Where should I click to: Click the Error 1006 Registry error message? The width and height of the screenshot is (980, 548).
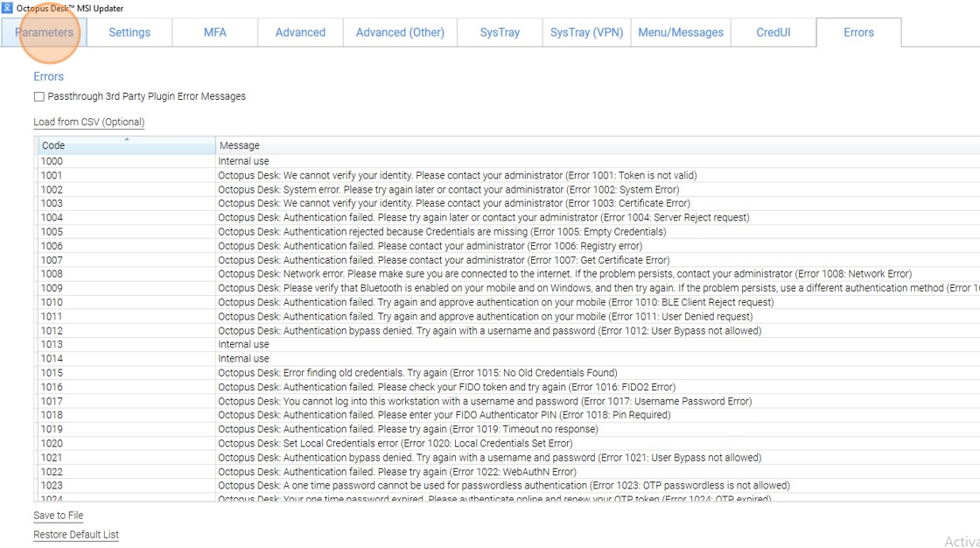click(430, 246)
